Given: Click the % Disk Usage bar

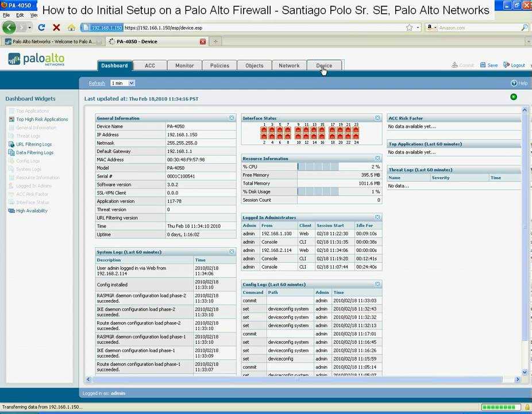Looking at the screenshot, I should (318, 191).
